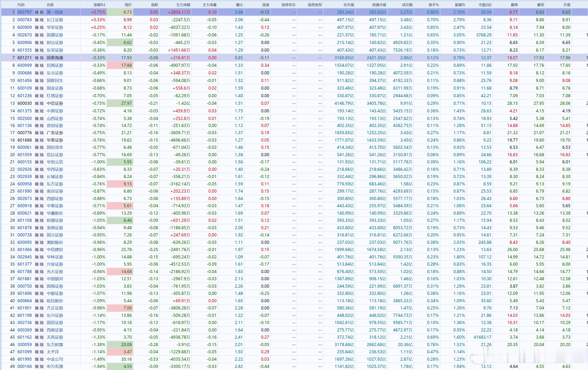The image size is (588, 370).
Task: Click the 陆 badge for 长江证券
Action: [x=42, y=20]
